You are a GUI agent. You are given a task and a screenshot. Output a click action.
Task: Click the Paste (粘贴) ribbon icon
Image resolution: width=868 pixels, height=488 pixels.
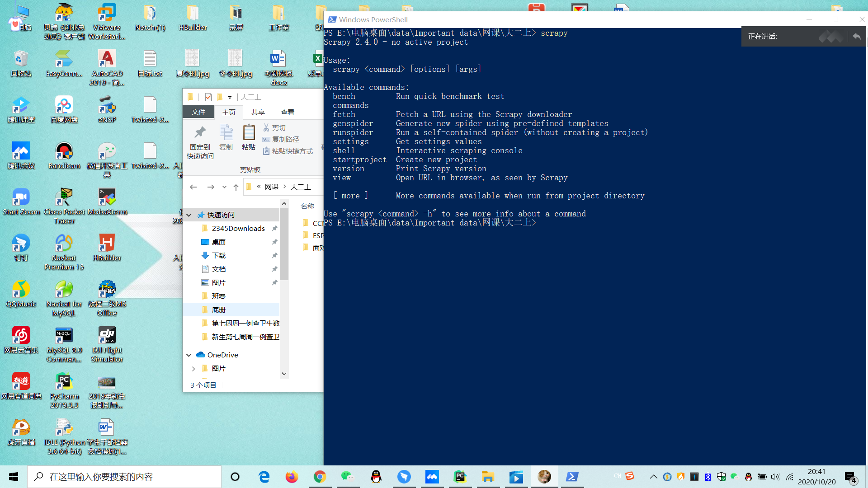click(248, 137)
